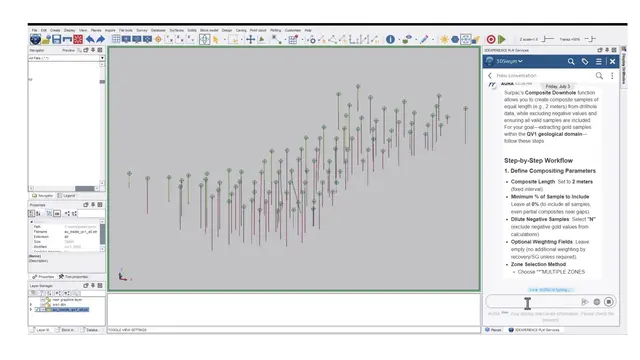
Task: Click the red Record macro target icon
Action: 491,39
